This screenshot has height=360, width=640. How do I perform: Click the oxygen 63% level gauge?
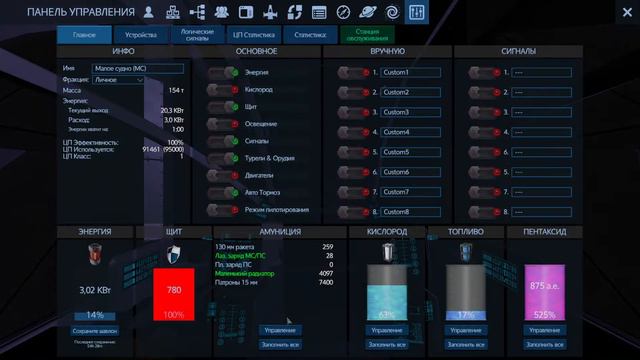point(387,292)
